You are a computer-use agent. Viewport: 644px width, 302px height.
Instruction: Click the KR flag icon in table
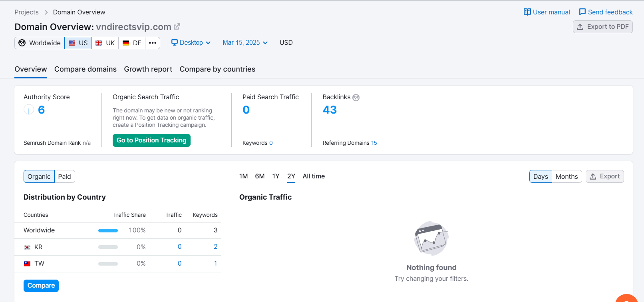[x=27, y=247]
